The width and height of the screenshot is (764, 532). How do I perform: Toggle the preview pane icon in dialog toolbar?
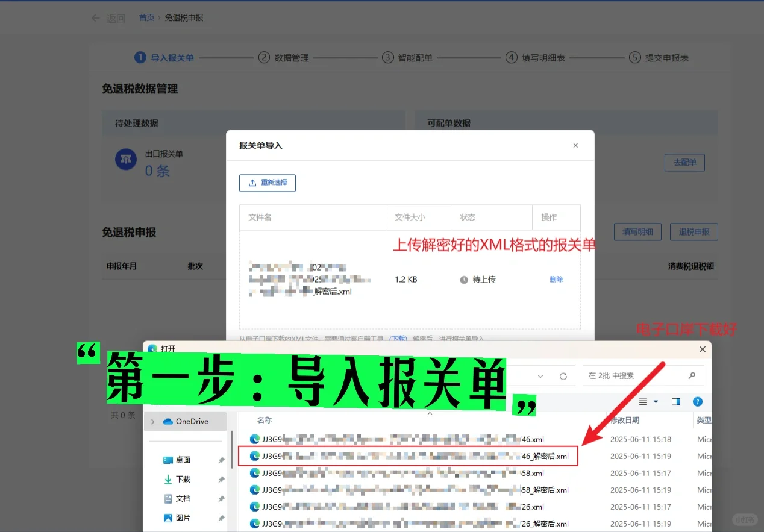pyautogui.click(x=675, y=401)
